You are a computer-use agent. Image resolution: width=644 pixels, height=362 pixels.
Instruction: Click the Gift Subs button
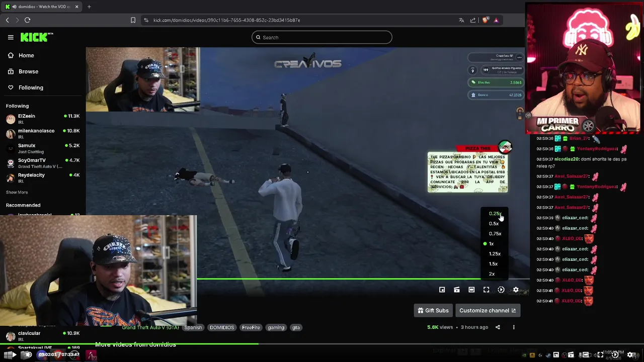[x=433, y=310]
